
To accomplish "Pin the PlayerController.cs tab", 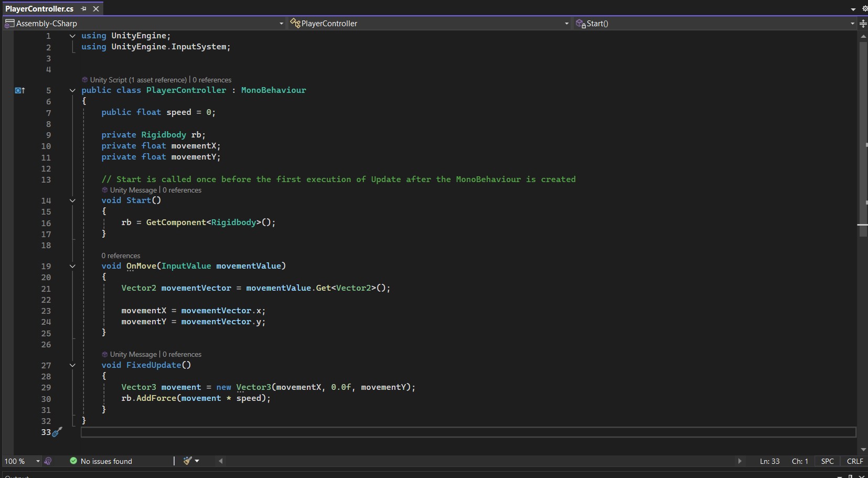I will (x=84, y=9).
